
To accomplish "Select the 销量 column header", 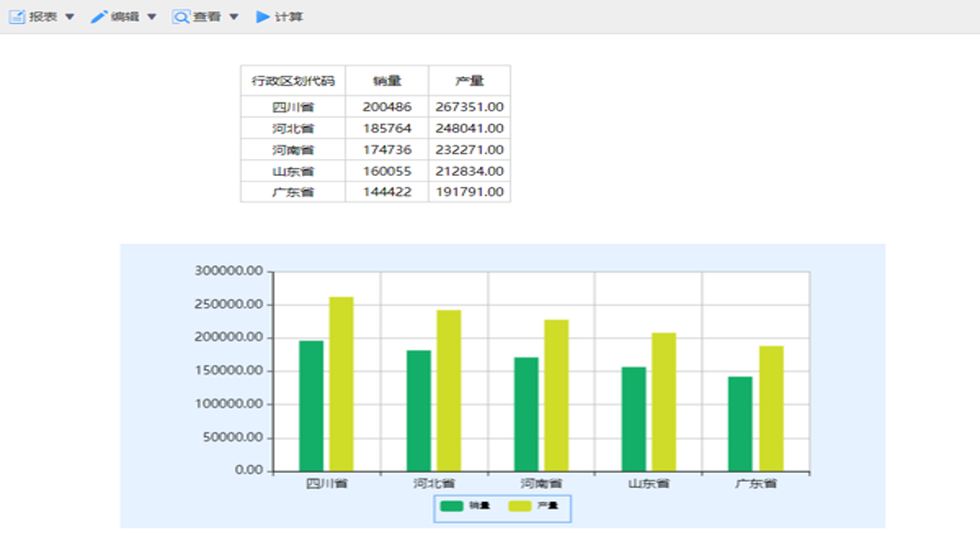I will [387, 80].
